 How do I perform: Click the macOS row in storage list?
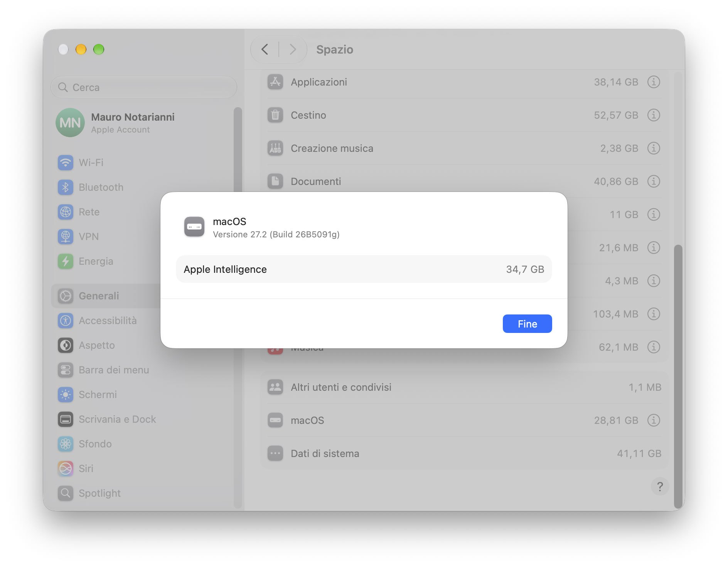[464, 420]
